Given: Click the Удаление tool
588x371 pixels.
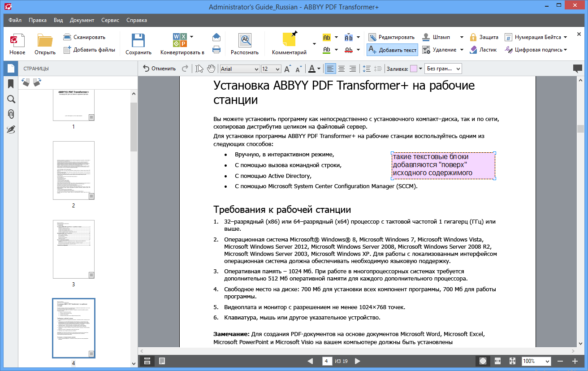Looking at the screenshot, I should click(439, 50).
